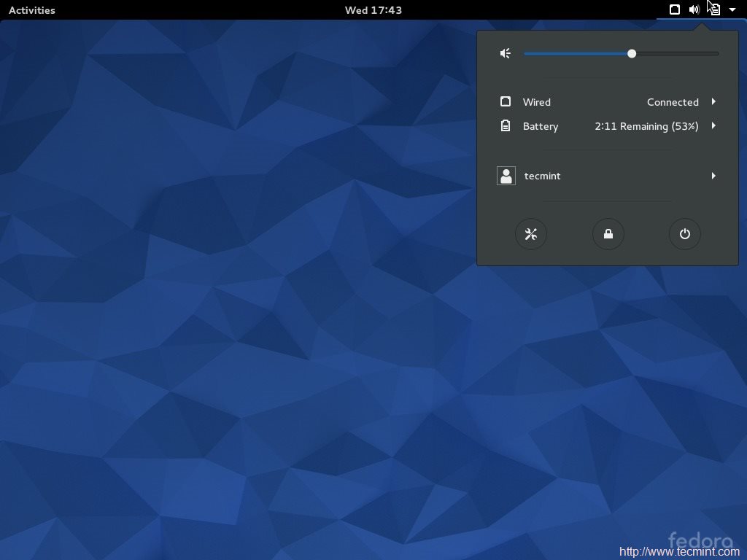The width and height of the screenshot is (747, 560).
Task: Lock the screen via the padlock icon
Action: pyautogui.click(x=608, y=234)
